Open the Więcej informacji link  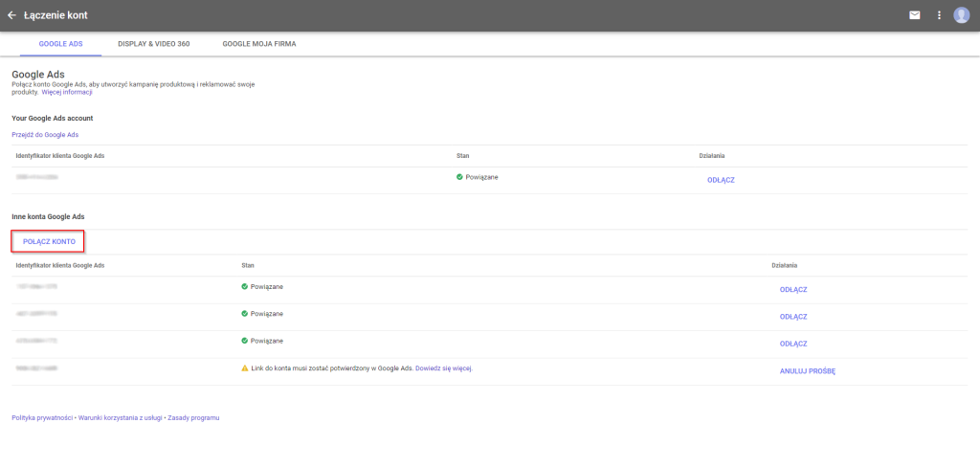coord(67,93)
